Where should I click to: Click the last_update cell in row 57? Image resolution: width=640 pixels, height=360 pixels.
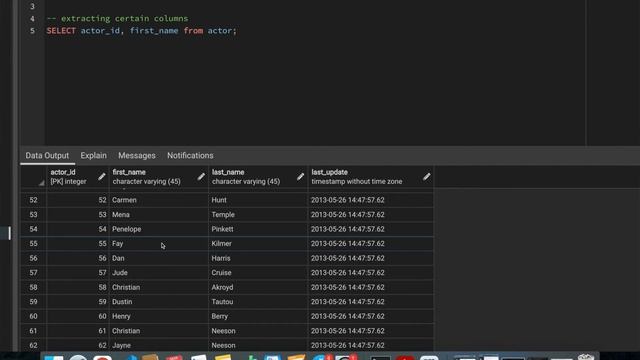point(371,273)
